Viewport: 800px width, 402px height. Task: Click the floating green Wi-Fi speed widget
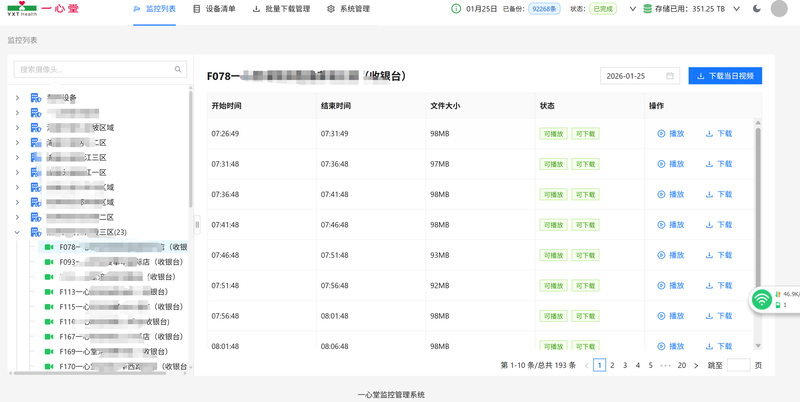click(x=764, y=299)
